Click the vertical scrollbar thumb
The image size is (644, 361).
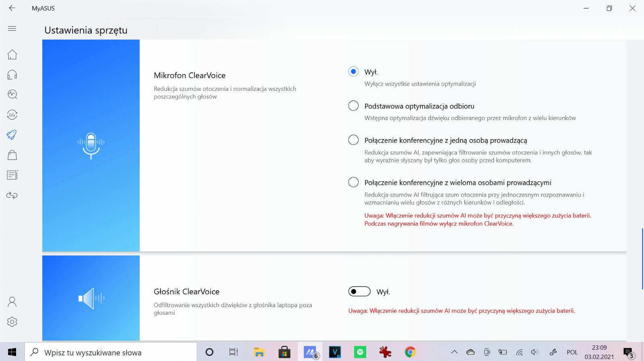point(642,258)
